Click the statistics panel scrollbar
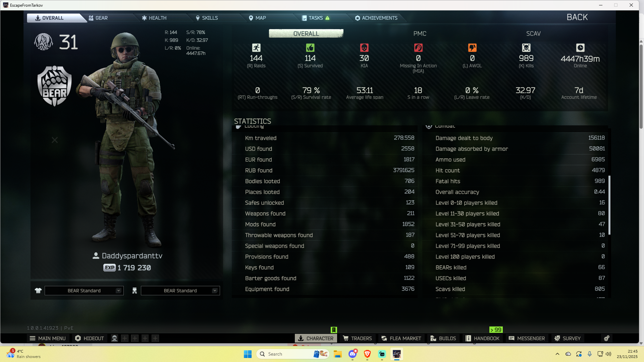 pos(609,205)
